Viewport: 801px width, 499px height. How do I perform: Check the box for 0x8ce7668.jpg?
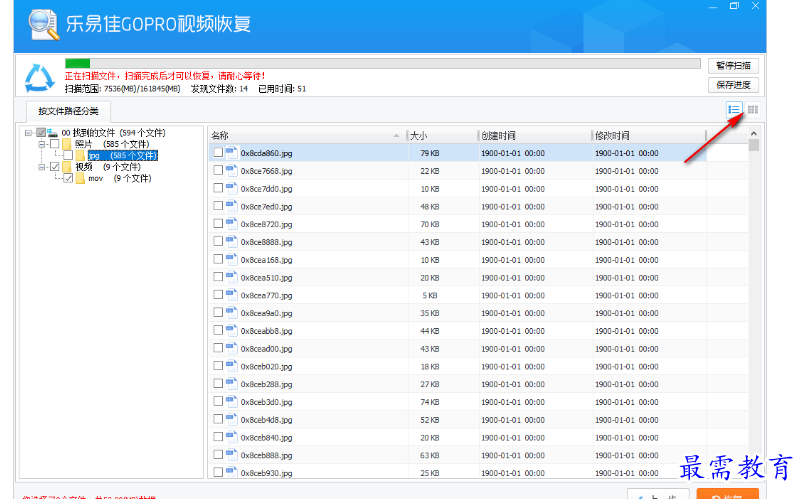218,170
